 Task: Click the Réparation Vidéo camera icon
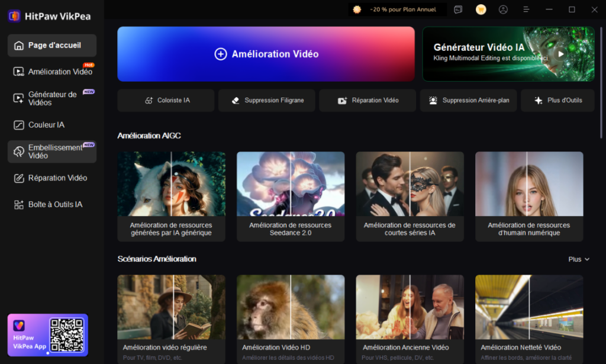pyautogui.click(x=343, y=101)
